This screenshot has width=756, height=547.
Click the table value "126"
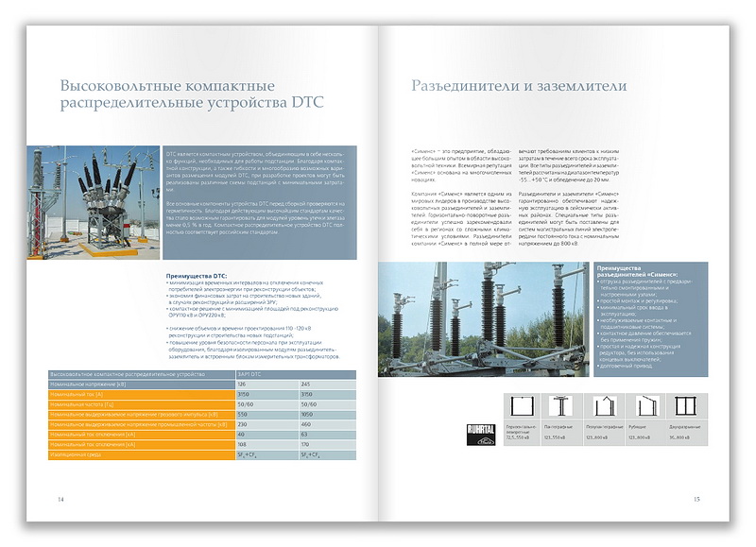242,385
